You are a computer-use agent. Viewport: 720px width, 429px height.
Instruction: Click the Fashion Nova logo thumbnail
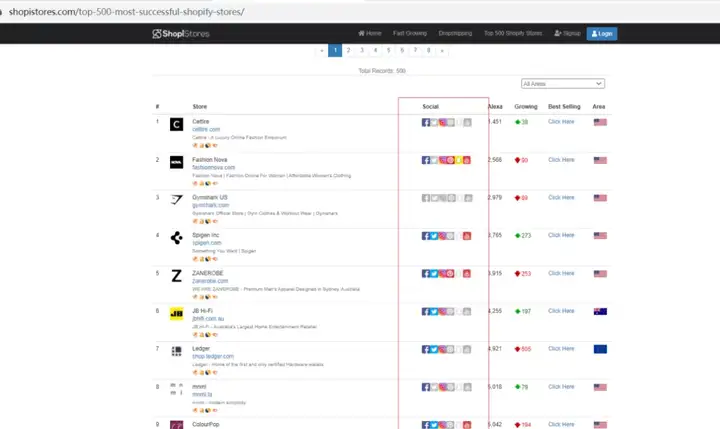point(176,162)
